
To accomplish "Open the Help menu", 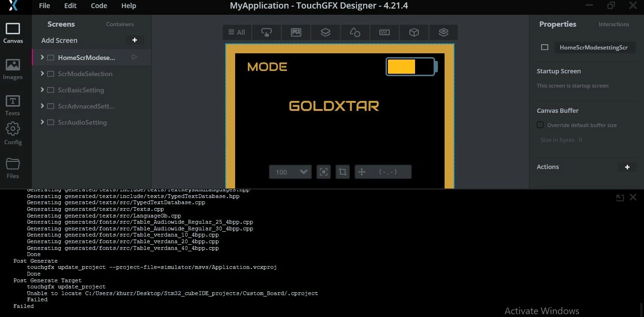I will point(129,6).
